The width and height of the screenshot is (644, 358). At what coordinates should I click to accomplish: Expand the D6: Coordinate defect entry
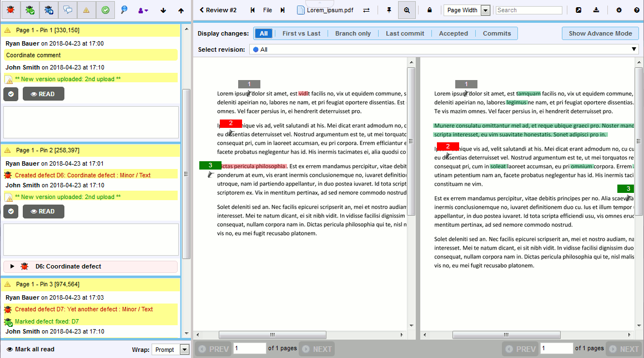click(x=12, y=267)
